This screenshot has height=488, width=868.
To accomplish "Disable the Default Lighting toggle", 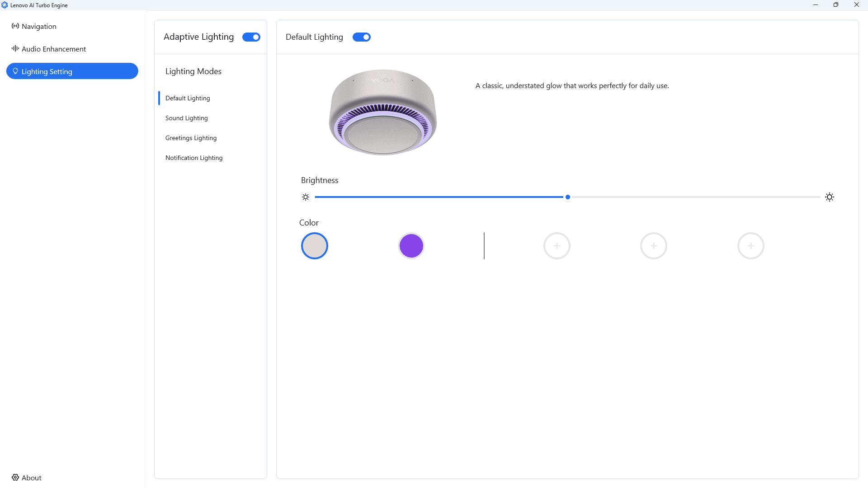I will [362, 37].
